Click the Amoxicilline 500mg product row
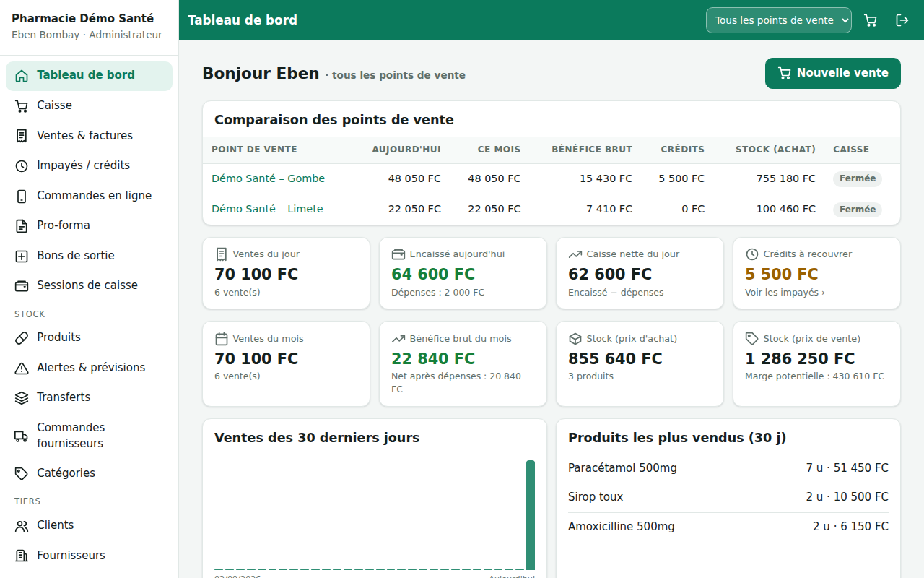Image resolution: width=924 pixels, height=578 pixels. [728, 527]
